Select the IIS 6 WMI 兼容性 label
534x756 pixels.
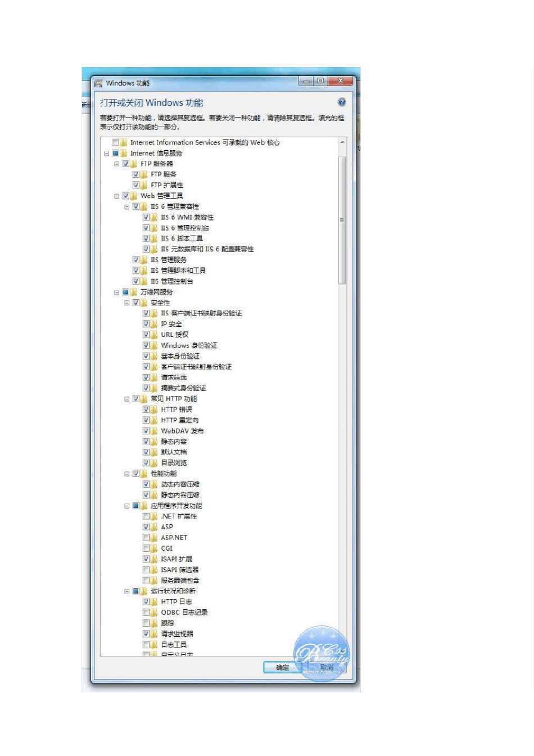click(187, 217)
